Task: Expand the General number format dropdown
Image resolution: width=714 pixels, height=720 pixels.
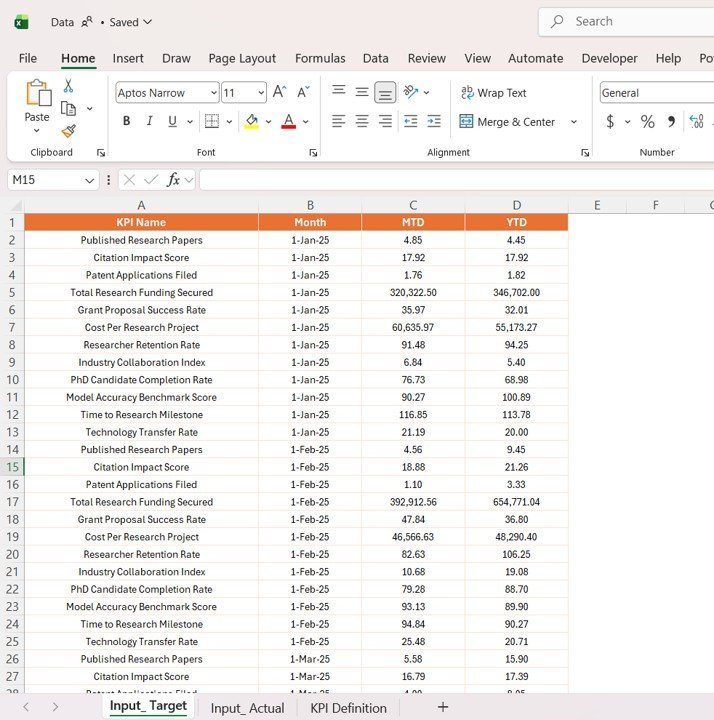Action: (x=656, y=93)
